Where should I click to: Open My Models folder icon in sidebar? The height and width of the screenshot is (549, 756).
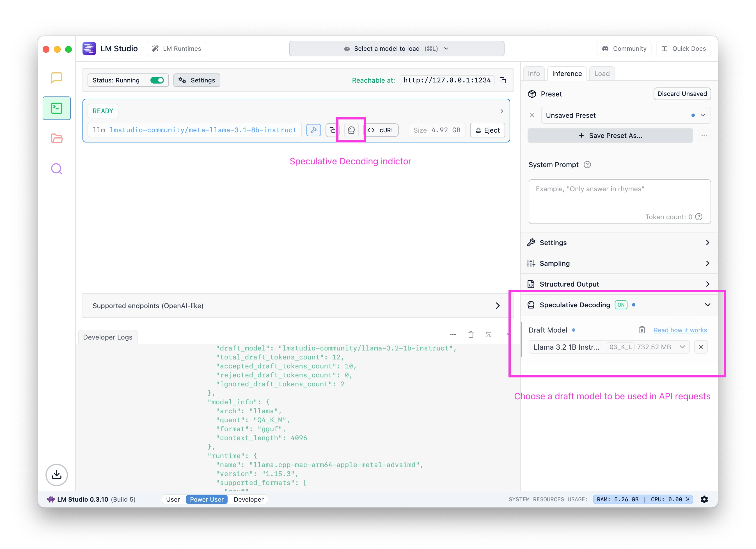pos(56,138)
